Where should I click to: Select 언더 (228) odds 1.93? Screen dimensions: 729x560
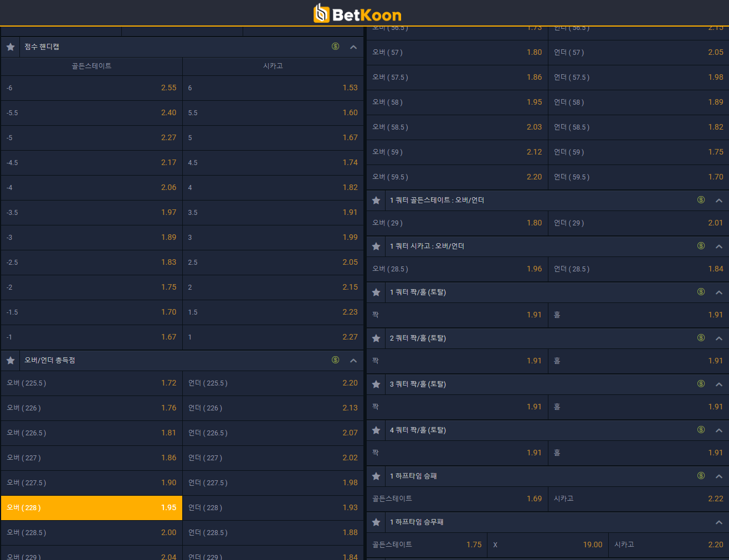(273, 508)
